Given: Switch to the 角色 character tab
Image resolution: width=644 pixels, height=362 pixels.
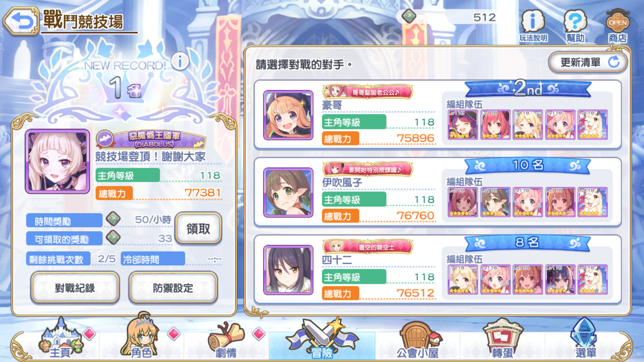Looking at the screenshot, I should tap(141, 337).
